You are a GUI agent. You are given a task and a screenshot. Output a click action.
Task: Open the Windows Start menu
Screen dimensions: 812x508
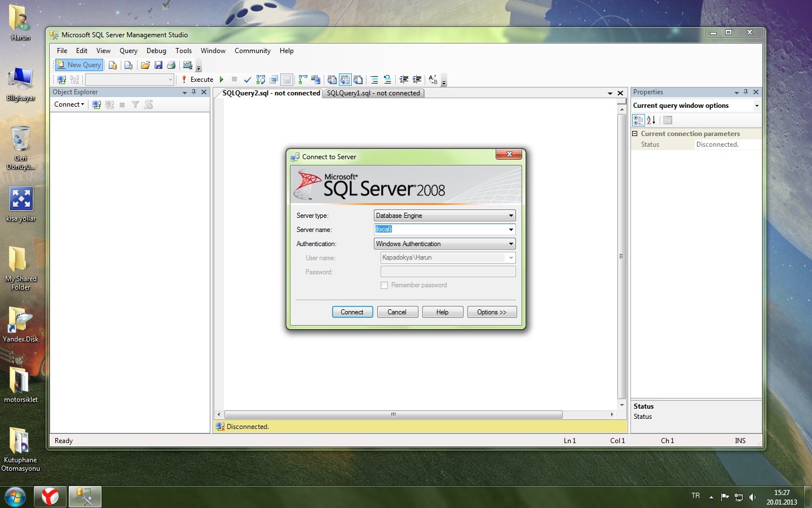pyautogui.click(x=15, y=496)
